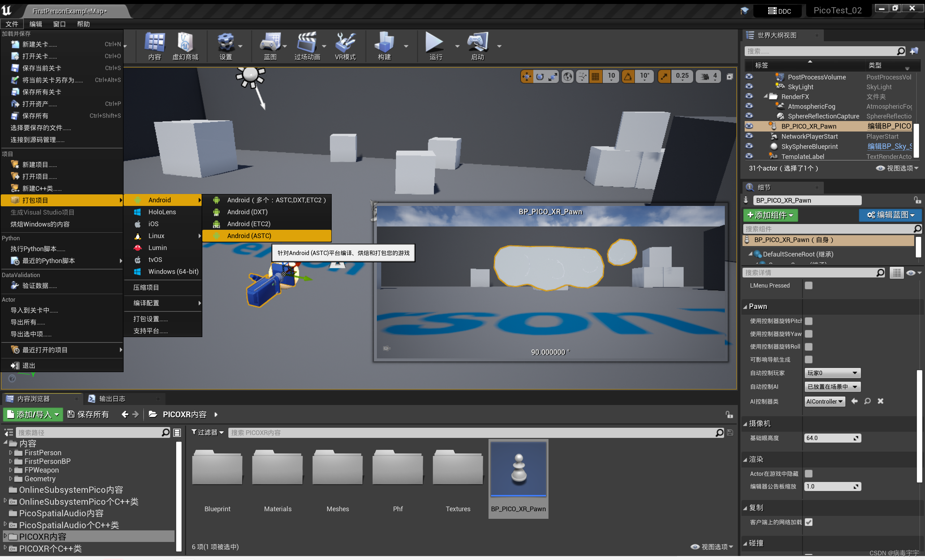Click the 蓝图 Blueprints toolbar icon
The width and height of the screenshot is (925, 560).
pyautogui.click(x=271, y=45)
